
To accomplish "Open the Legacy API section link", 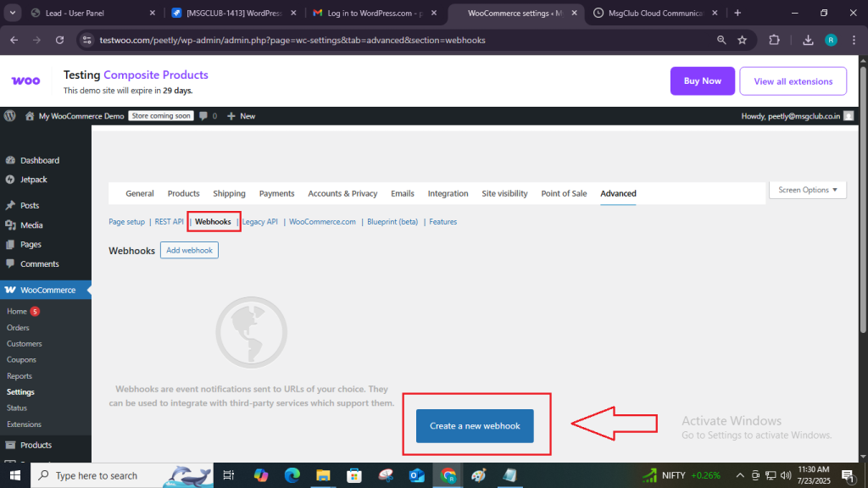I will tap(259, 222).
